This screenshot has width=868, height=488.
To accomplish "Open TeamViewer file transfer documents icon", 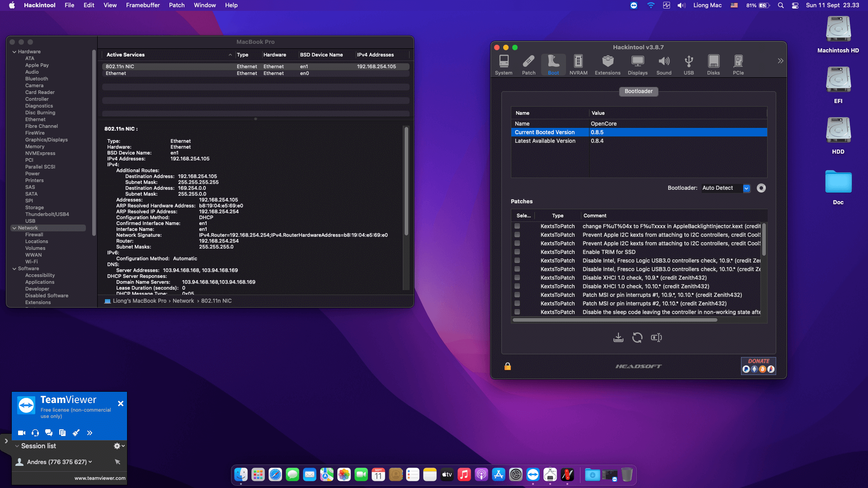I will click(62, 433).
